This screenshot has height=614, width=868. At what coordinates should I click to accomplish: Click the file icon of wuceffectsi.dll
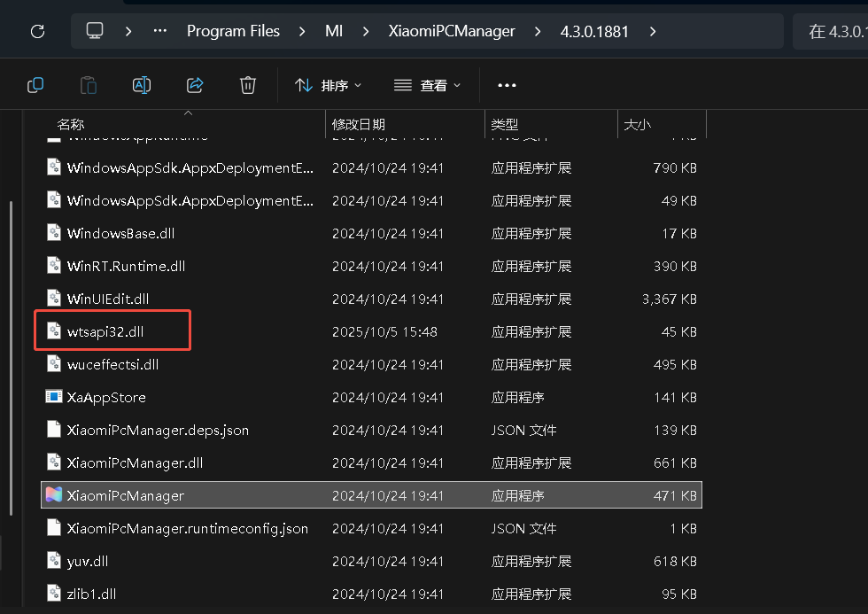click(x=54, y=364)
